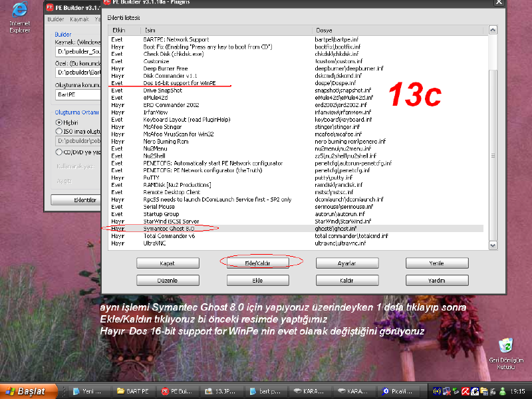Switch to the Yeni... taskbar item
Image resolution: width=532 pixels, height=399 pixels.
click(89, 391)
